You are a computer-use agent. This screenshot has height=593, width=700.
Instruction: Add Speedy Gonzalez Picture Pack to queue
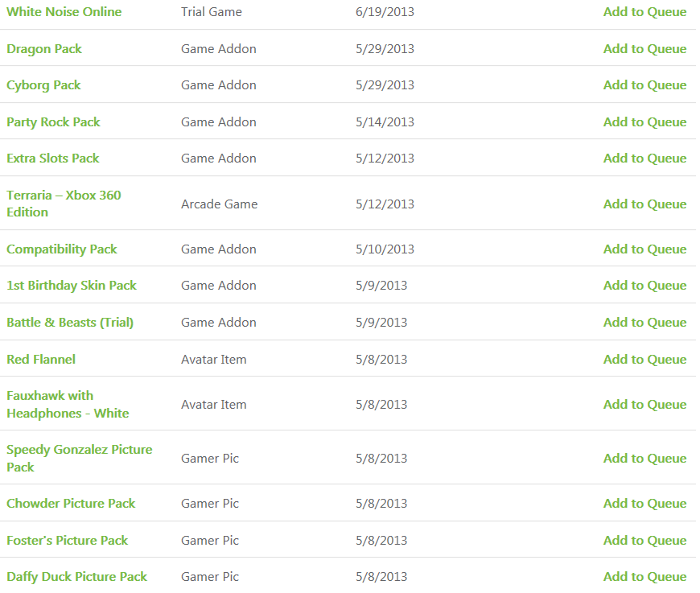coord(644,459)
